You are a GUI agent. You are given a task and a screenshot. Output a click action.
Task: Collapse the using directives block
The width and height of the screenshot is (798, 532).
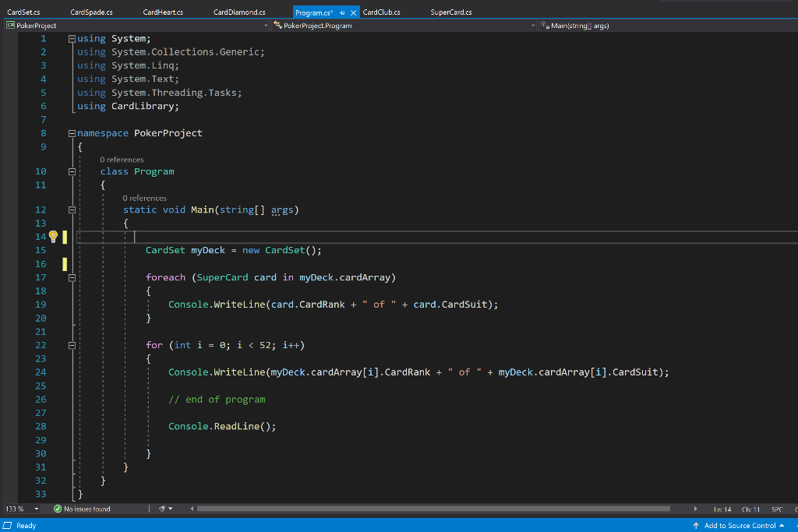coord(72,39)
